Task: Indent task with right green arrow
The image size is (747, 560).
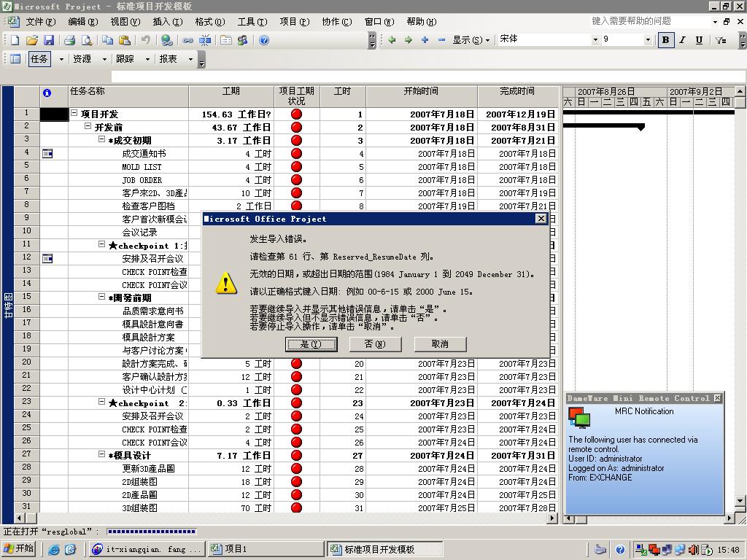Action: pos(409,40)
